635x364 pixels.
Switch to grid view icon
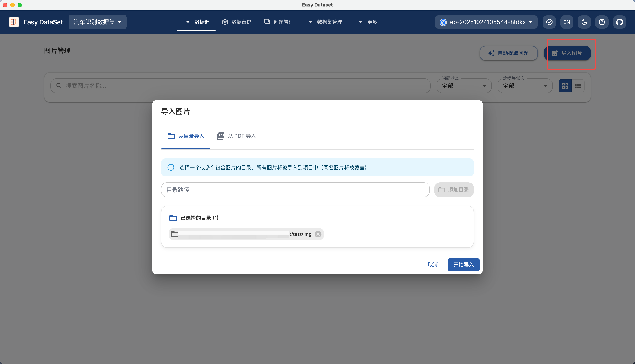pos(565,86)
